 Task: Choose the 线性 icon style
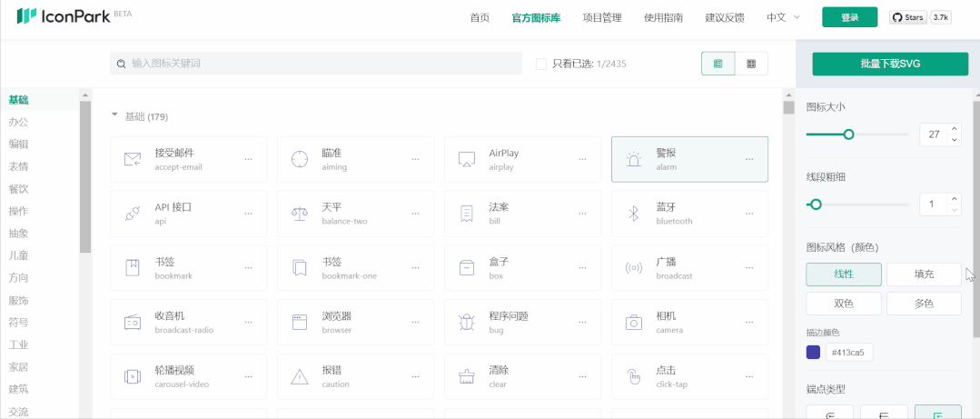tap(844, 274)
